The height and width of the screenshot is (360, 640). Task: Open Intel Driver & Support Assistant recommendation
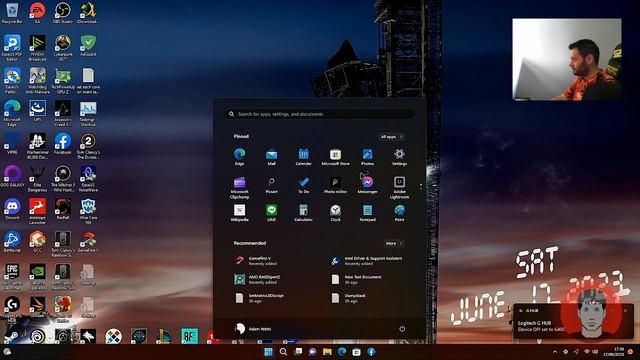[367, 261]
